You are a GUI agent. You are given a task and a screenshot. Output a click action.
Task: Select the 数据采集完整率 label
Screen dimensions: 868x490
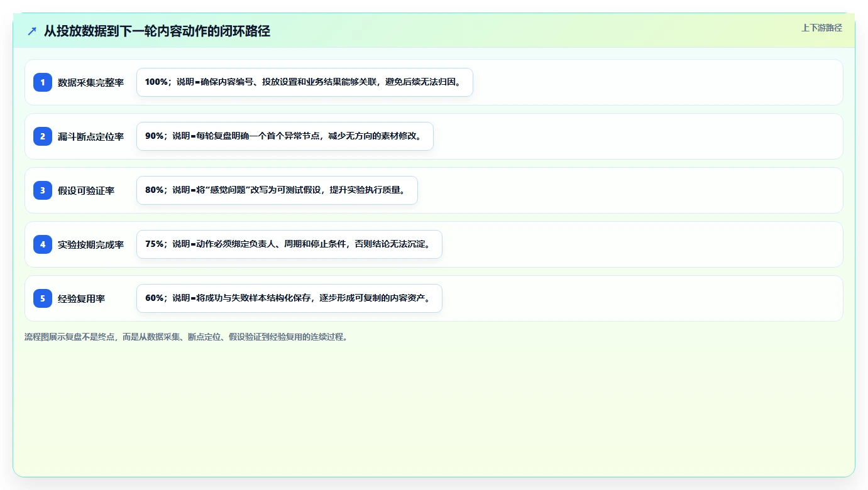click(x=91, y=82)
